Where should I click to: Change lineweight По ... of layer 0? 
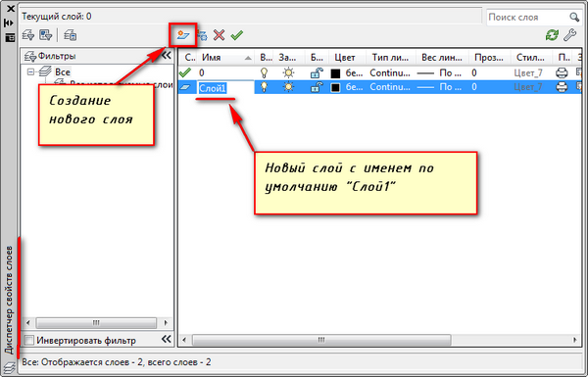coord(440,72)
